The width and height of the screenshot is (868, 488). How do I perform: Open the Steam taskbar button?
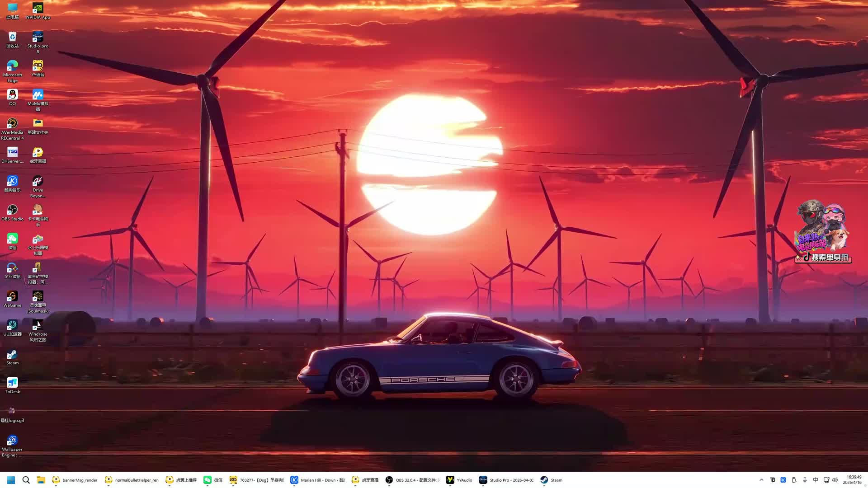[x=552, y=480]
